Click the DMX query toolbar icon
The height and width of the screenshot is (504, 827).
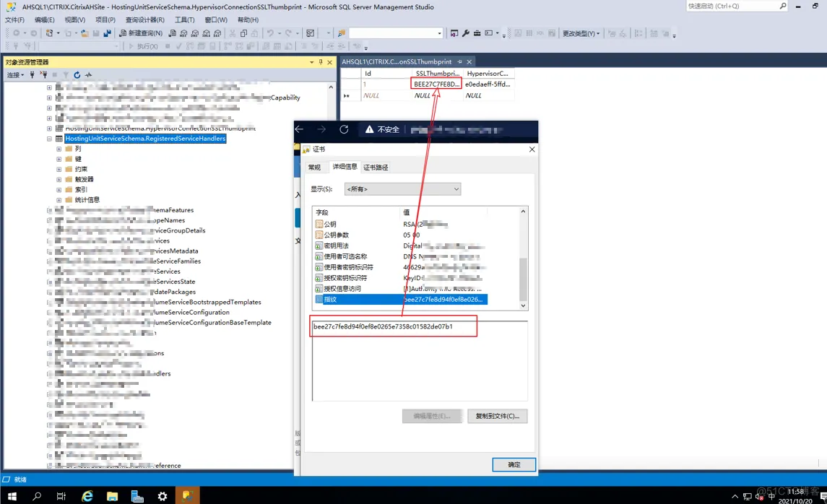click(x=194, y=33)
